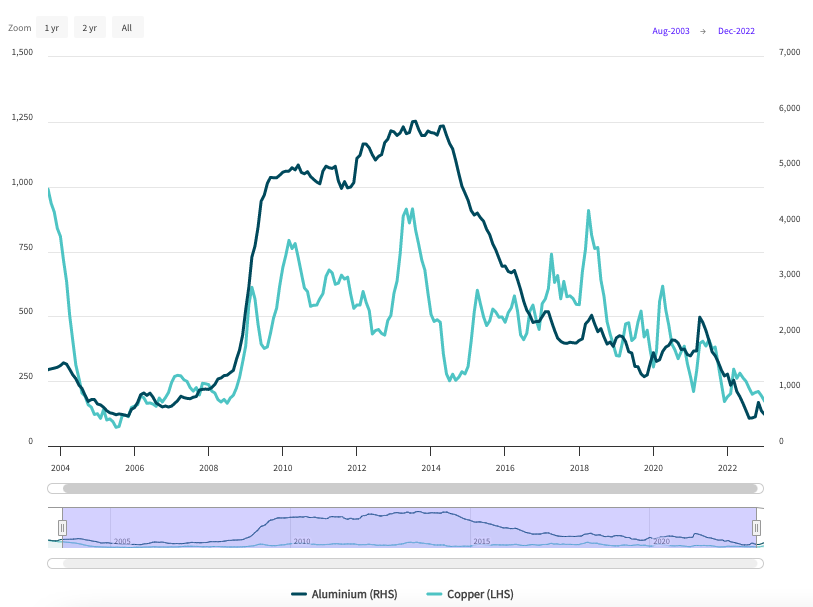Click the left navigator range handle
The width and height of the screenshot is (813, 607).
62,527
